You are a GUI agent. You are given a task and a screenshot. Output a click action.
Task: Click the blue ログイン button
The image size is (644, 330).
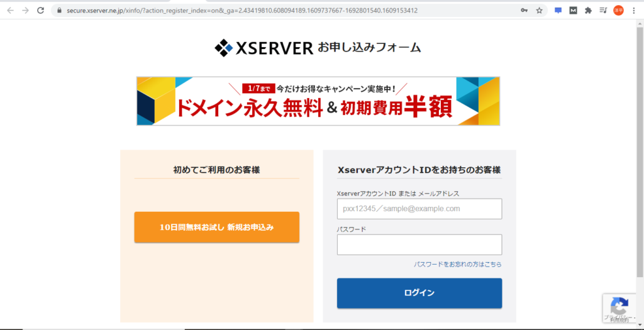point(419,293)
